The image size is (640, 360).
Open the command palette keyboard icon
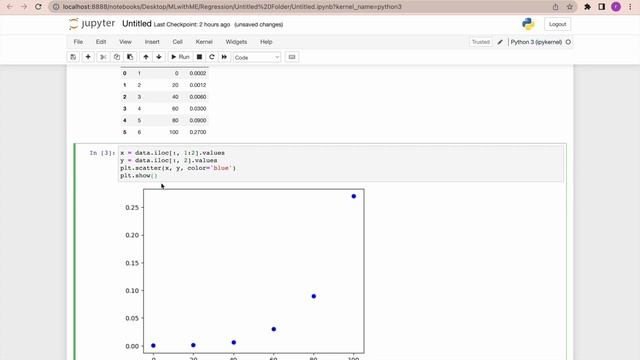(x=292, y=57)
